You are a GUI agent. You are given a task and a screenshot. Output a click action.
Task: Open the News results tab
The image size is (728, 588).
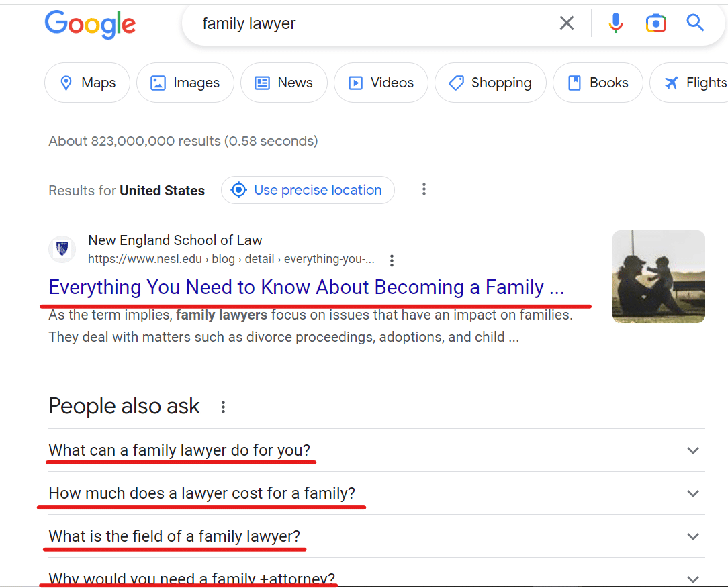[283, 83]
